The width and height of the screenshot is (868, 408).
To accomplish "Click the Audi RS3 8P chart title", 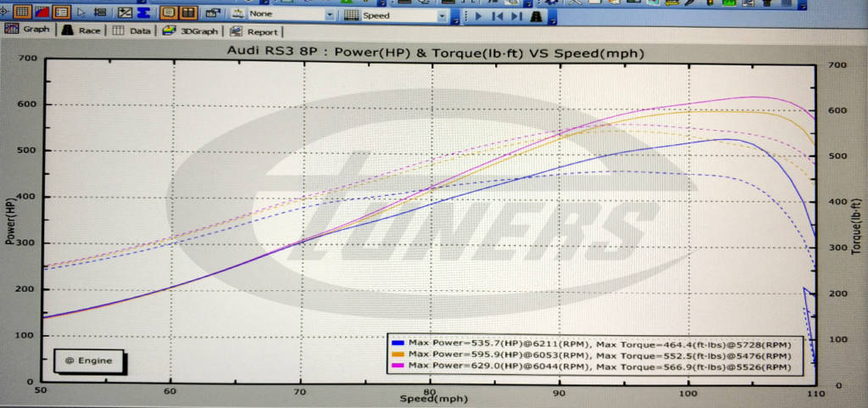I will click(x=435, y=53).
